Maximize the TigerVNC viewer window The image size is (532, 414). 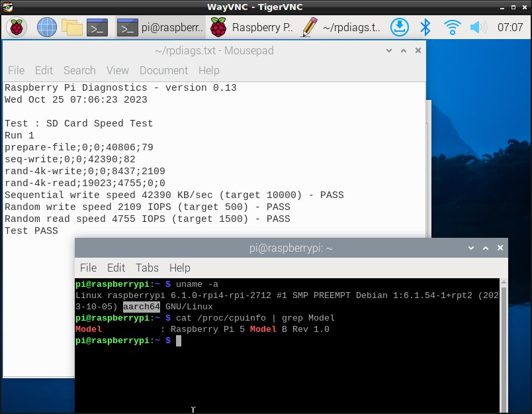(513, 7)
